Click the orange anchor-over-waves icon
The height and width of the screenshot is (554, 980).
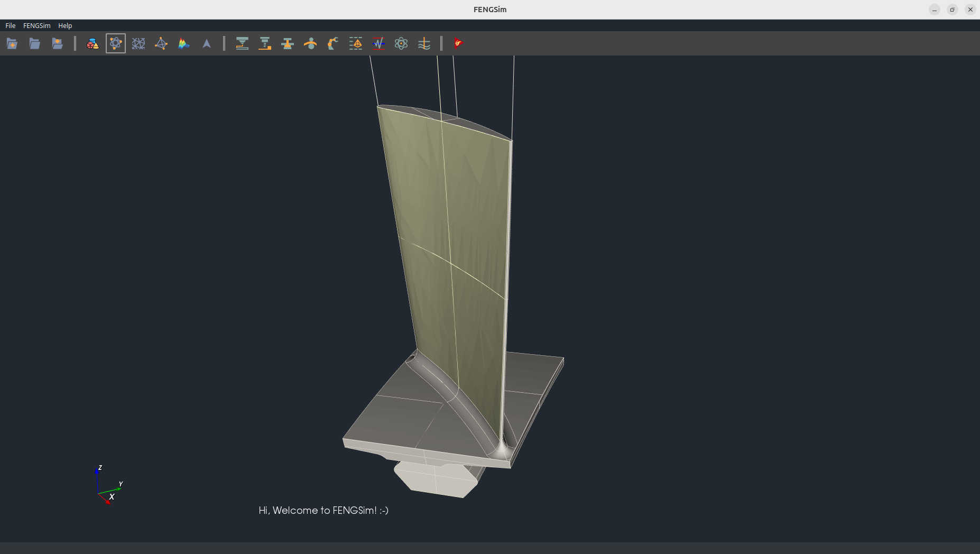pos(424,43)
